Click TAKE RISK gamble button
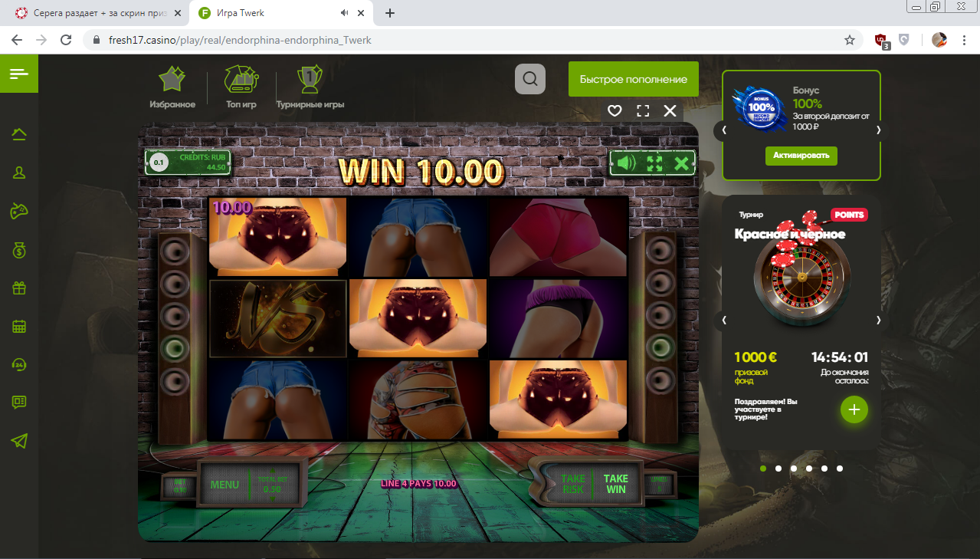980x559 pixels. (573, 484)
